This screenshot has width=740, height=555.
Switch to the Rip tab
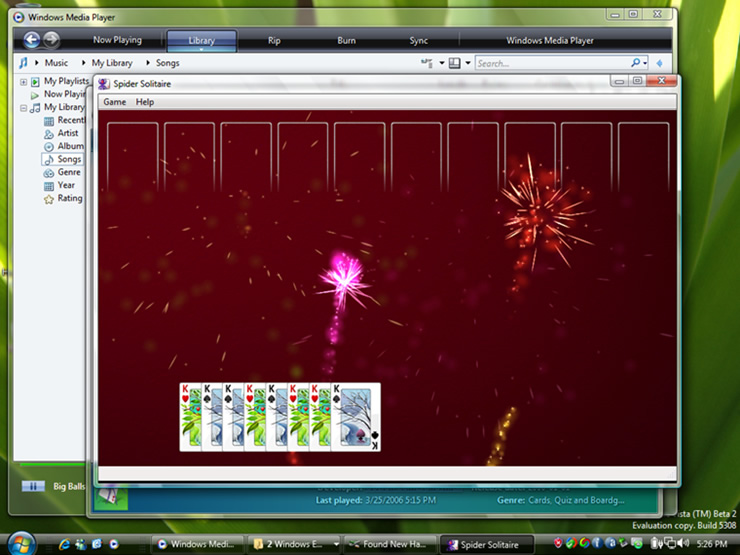(274, 41)
